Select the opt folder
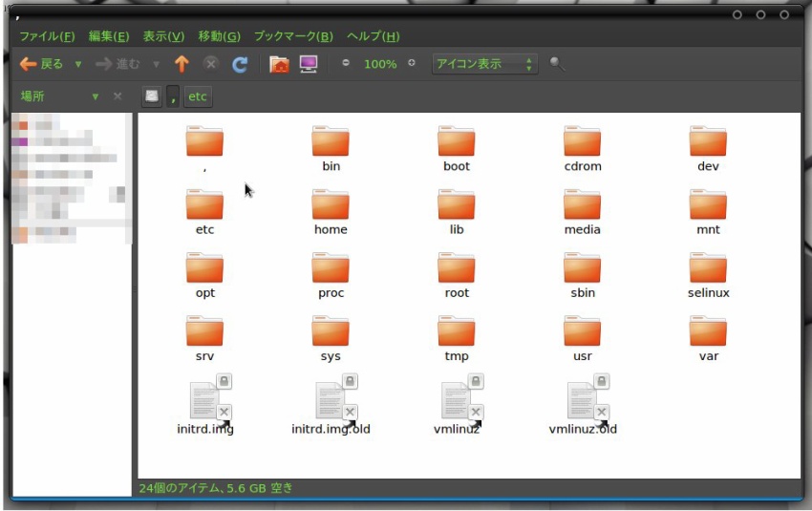 click(205, 268)
